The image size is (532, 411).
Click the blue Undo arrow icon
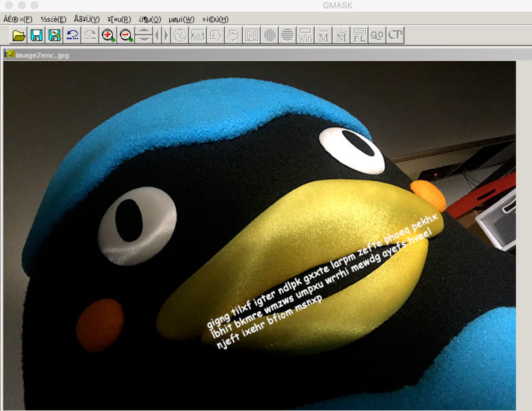click(72, 35)
